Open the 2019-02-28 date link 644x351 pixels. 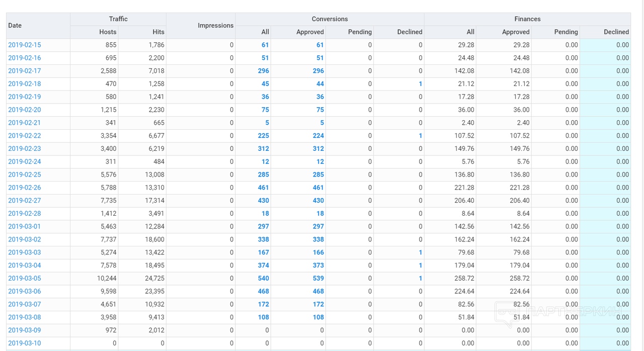(24, 213)
